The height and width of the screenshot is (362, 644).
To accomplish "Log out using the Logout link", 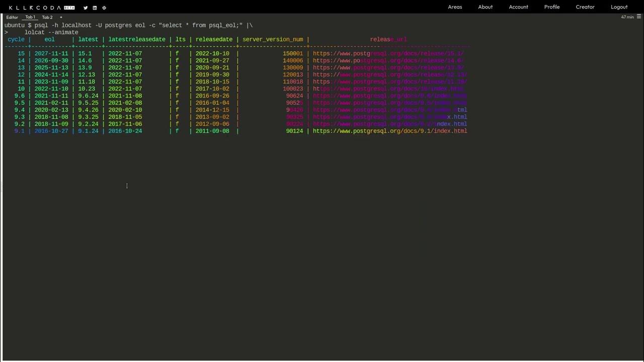I will pos(619,7).
